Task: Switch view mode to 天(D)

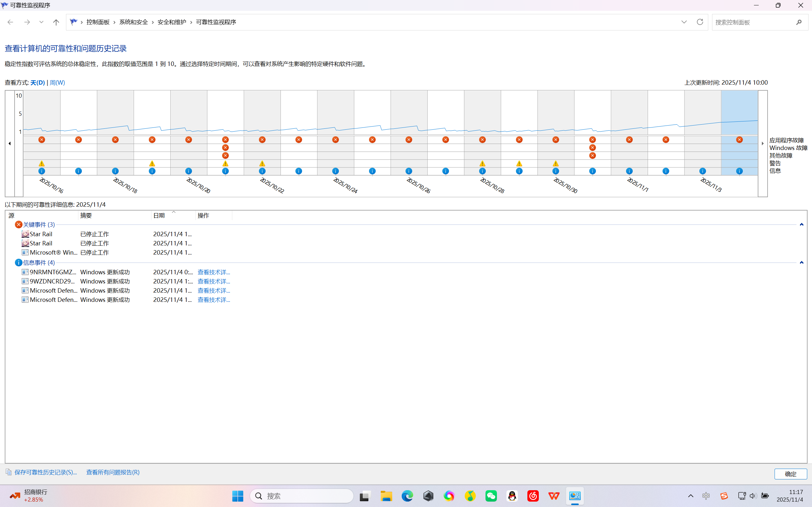Action: coord(37,82)
